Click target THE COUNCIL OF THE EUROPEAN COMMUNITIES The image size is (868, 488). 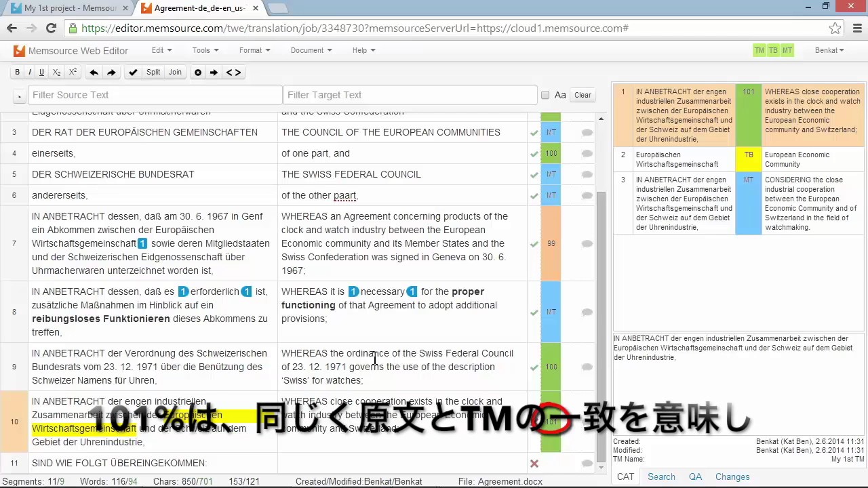[391, 132]
